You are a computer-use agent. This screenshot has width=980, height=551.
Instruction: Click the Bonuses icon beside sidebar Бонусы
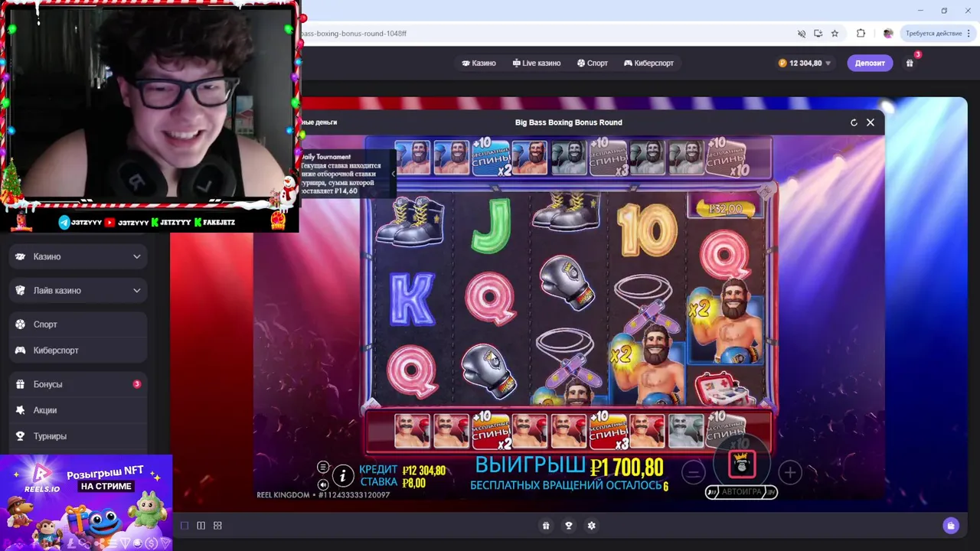(x=21, y=384)
